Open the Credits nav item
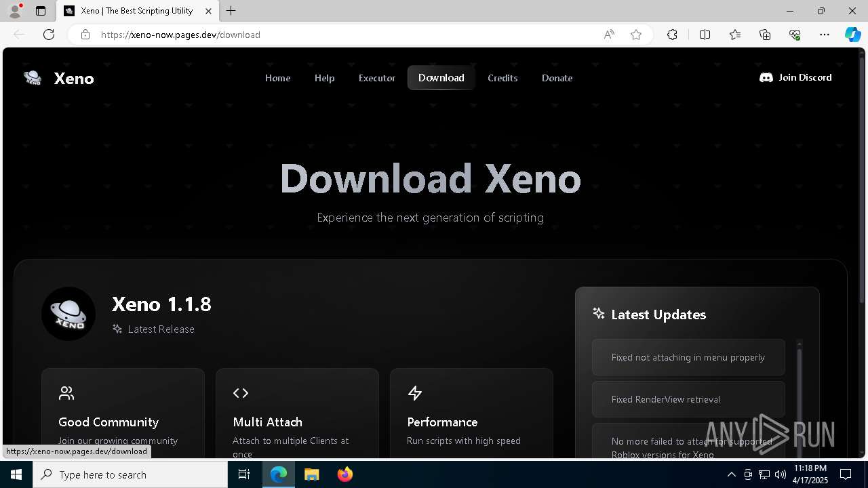Screen dimensions: 868x488 point(502,78)
